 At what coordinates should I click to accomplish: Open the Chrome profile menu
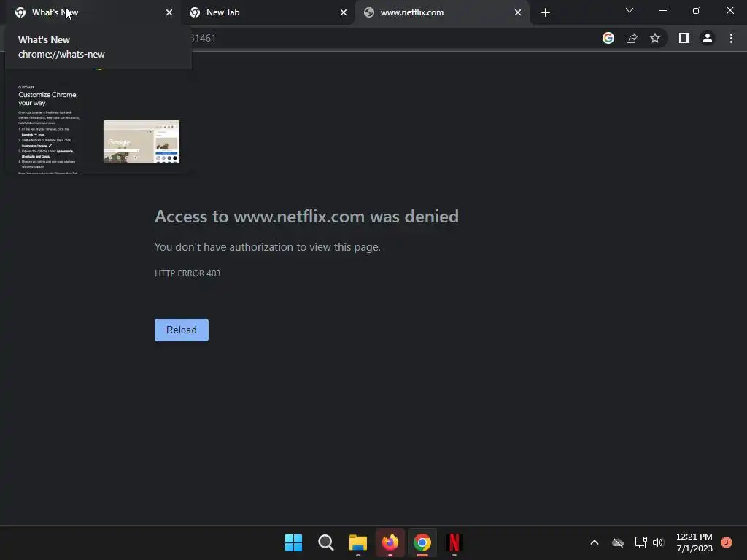708,38
